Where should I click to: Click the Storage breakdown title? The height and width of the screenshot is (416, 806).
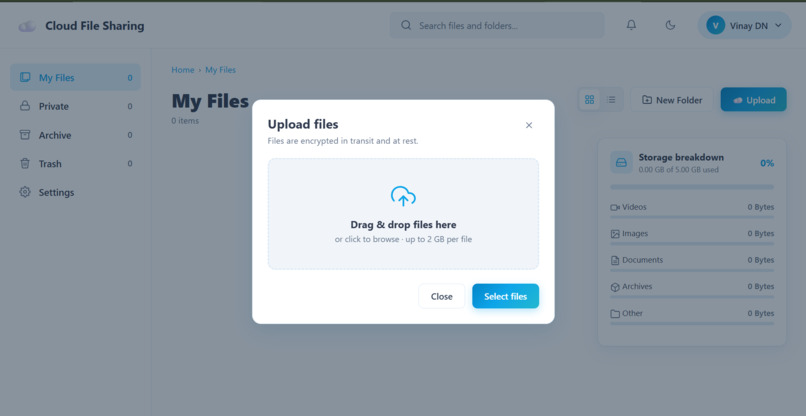click(681, 157)
